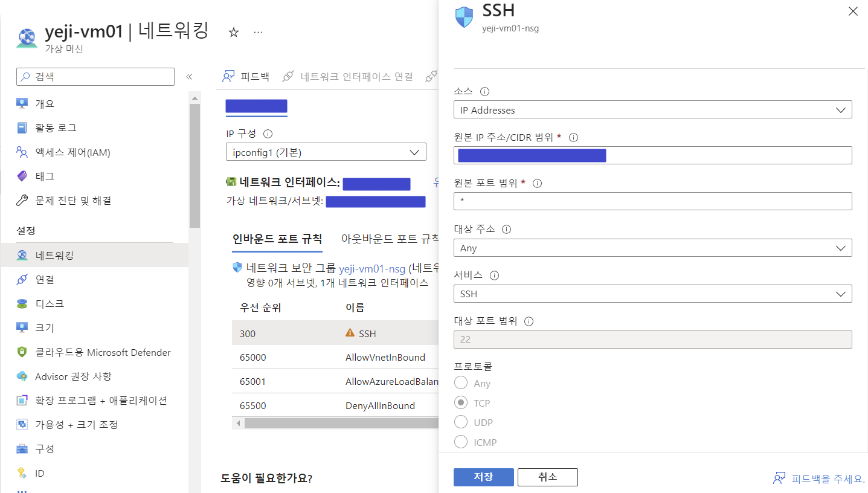Collapse the left sidebar with the double chevron
868x493 pixels.
(x=189, y=77)
